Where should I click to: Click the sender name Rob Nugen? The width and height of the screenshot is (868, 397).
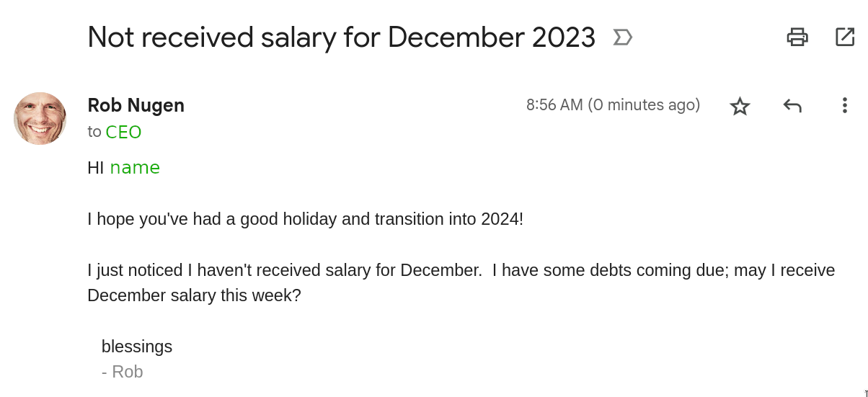coord(136,105)
